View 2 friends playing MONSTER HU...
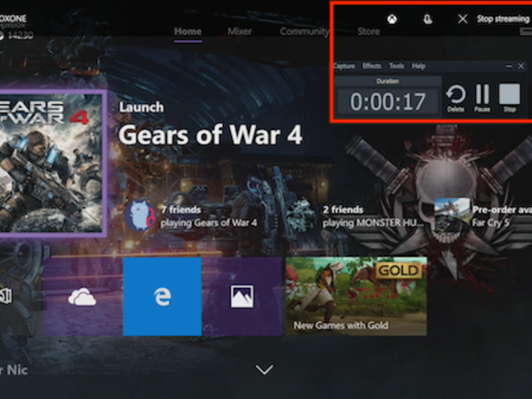 pyautogui.click(x=373, y=216)
